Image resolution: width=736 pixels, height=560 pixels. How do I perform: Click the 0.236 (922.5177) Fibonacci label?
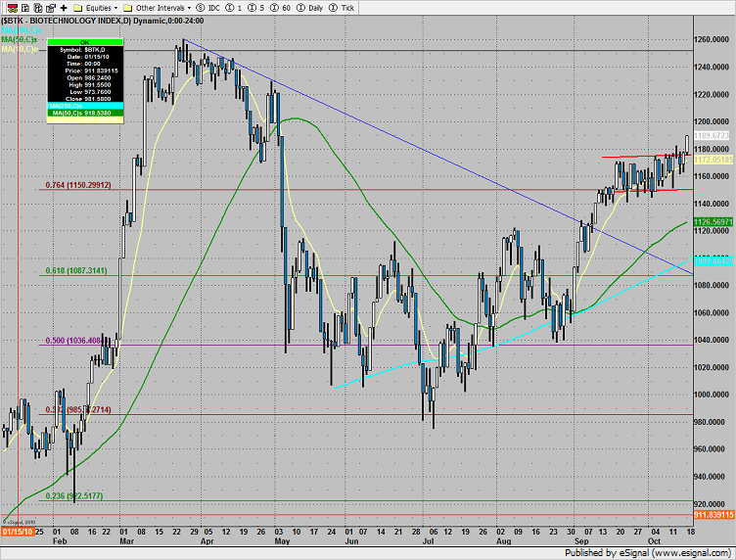[74, 495]
